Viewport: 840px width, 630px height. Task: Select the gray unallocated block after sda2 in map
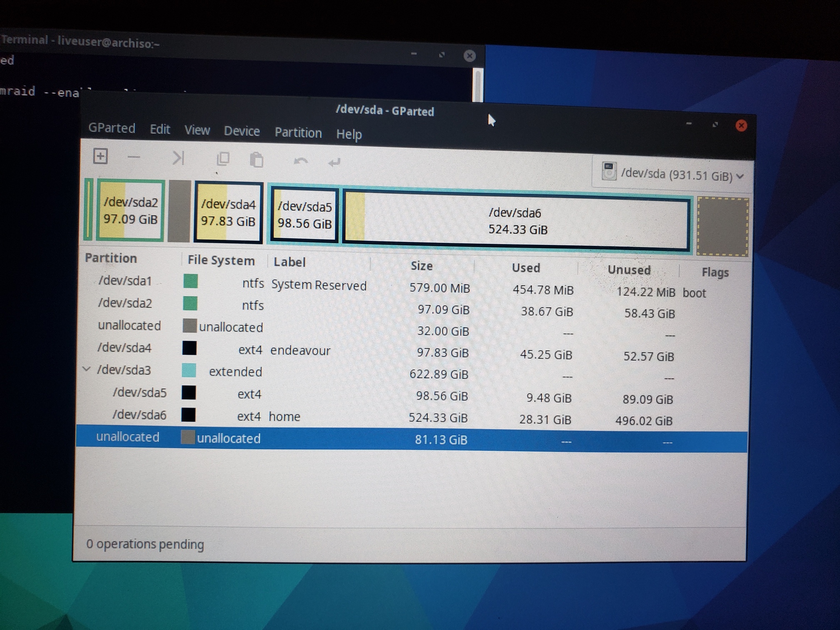[x=179, y=211]
